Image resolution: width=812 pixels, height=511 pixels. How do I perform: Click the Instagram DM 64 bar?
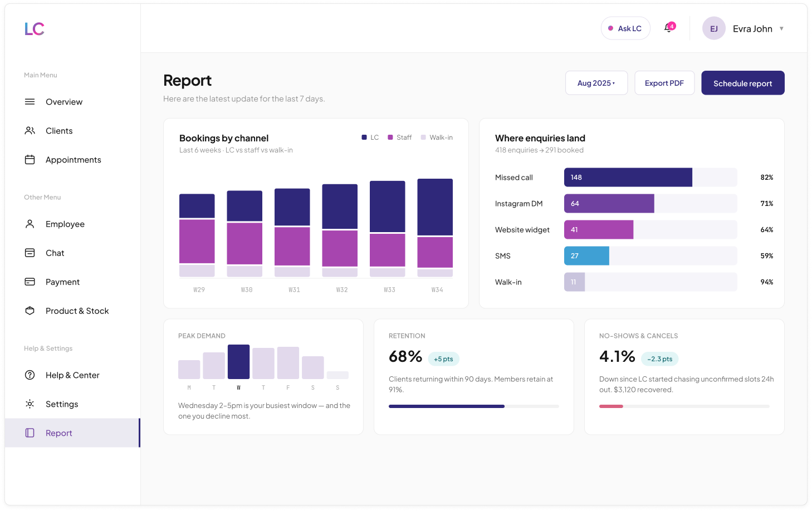(609, 203)
